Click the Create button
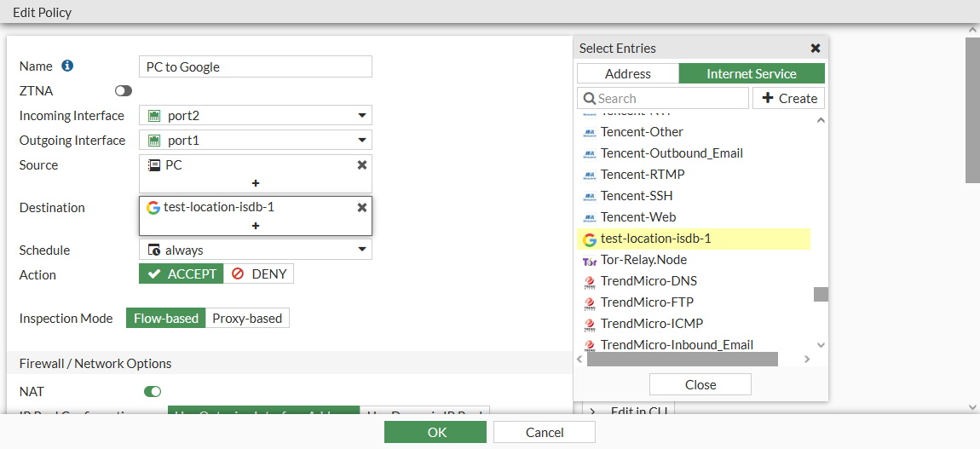Image resolution: width=980 pixels, height=449 pixels. pos(789,98)
